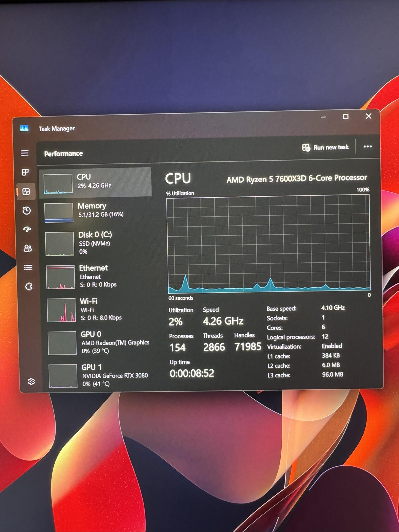This screenshot has width=399, height=532.
Task: Open App history page icon
Action: pyautogui.click(x=26, y=210)
